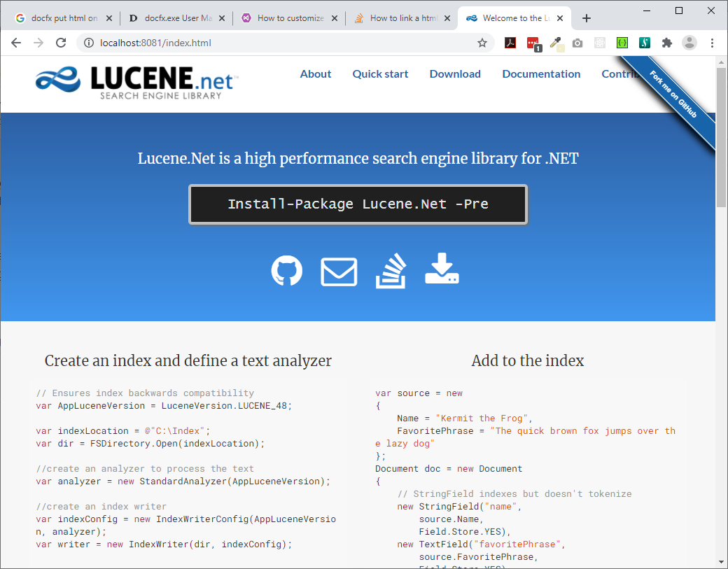Screen dimensions: 728x569
Task: Go to the Download nav link
Action: coord(455,73)
